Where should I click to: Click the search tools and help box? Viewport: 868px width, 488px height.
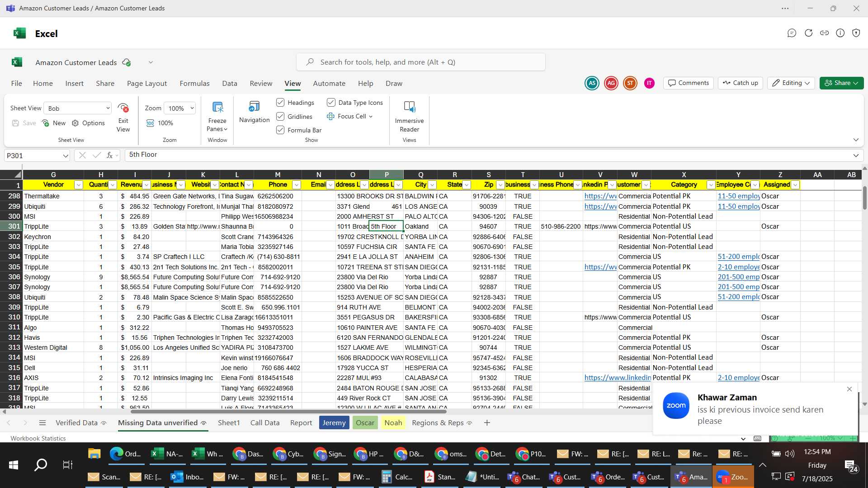tap(420, 62)
